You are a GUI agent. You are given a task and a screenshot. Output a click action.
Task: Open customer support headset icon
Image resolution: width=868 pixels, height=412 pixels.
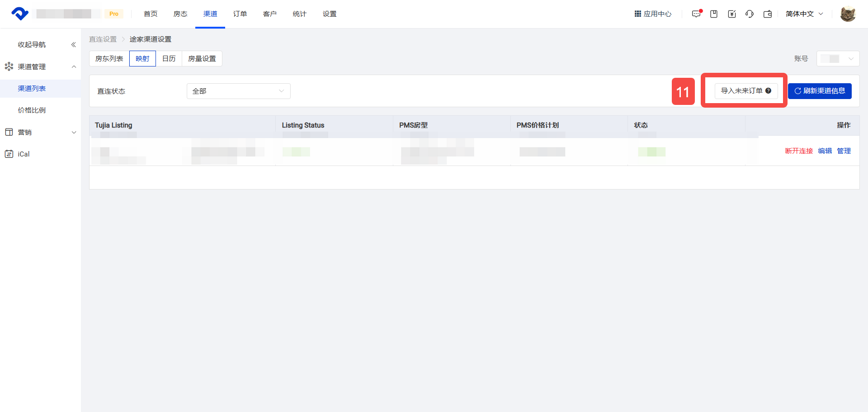[x=750, y=14]
